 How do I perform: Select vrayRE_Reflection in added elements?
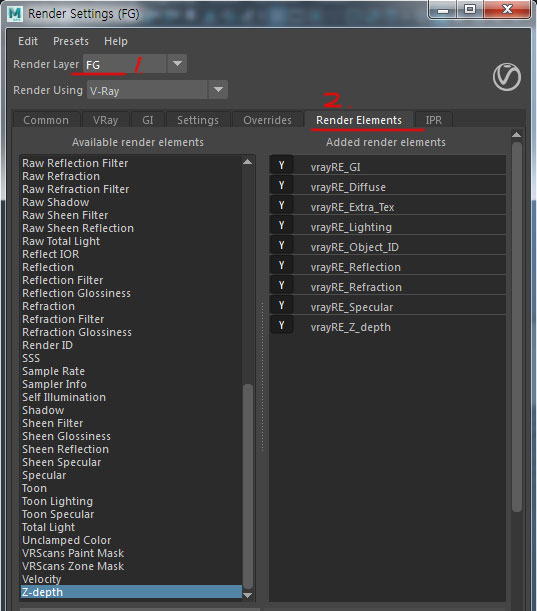click(356, 267)
